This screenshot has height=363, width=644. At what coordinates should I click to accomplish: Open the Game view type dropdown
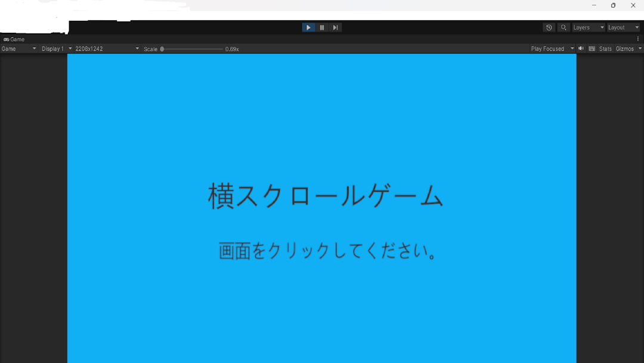tap(18, 49)
